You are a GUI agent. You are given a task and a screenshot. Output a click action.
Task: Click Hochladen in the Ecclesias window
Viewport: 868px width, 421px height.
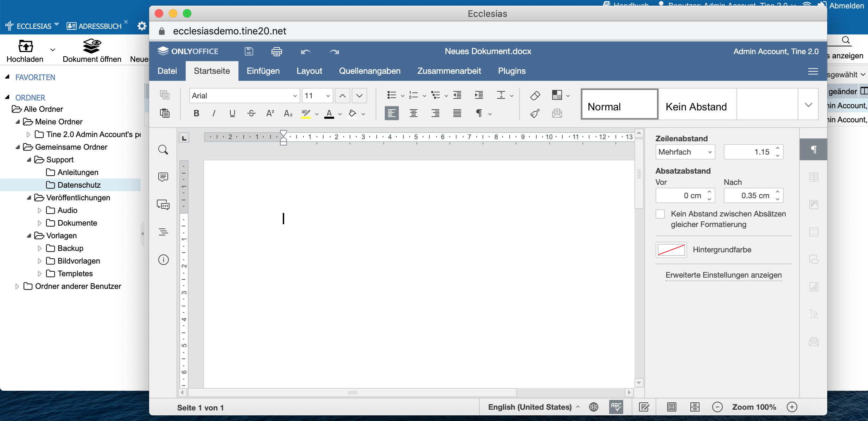click(x=25, y=51)
